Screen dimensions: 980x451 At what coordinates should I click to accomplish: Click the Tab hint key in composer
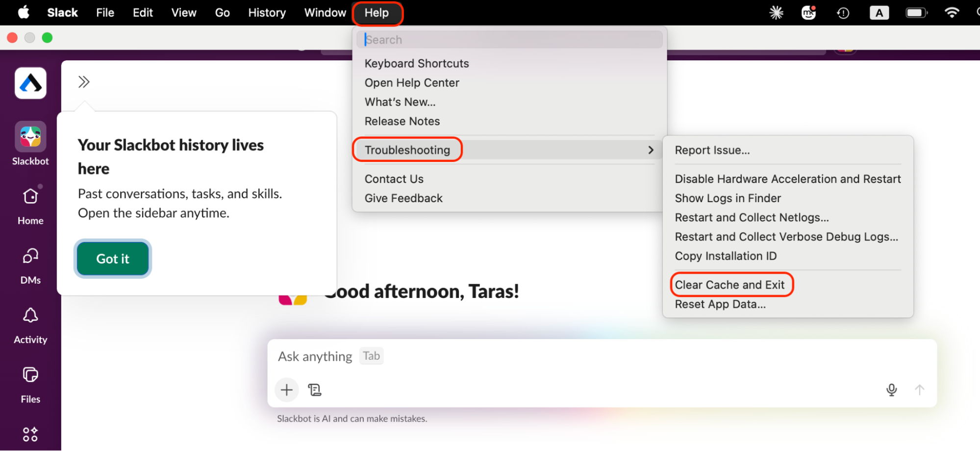click(x=371, y=356)
